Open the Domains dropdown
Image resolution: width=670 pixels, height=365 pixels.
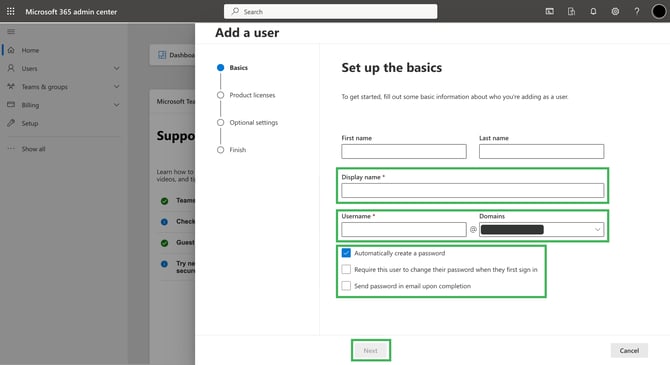pyautogui.click(x=541, y=230)
